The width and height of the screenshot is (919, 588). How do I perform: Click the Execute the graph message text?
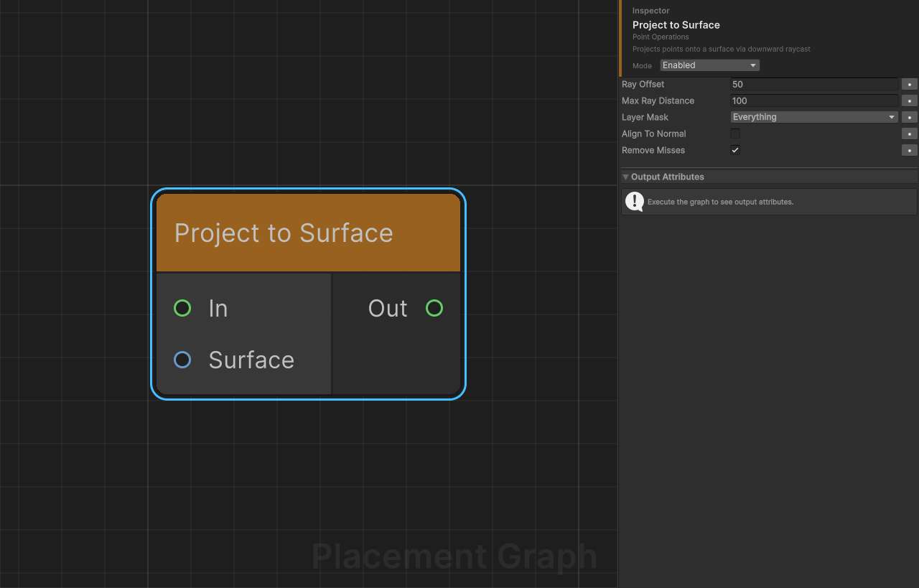click(x=720, y=202)
